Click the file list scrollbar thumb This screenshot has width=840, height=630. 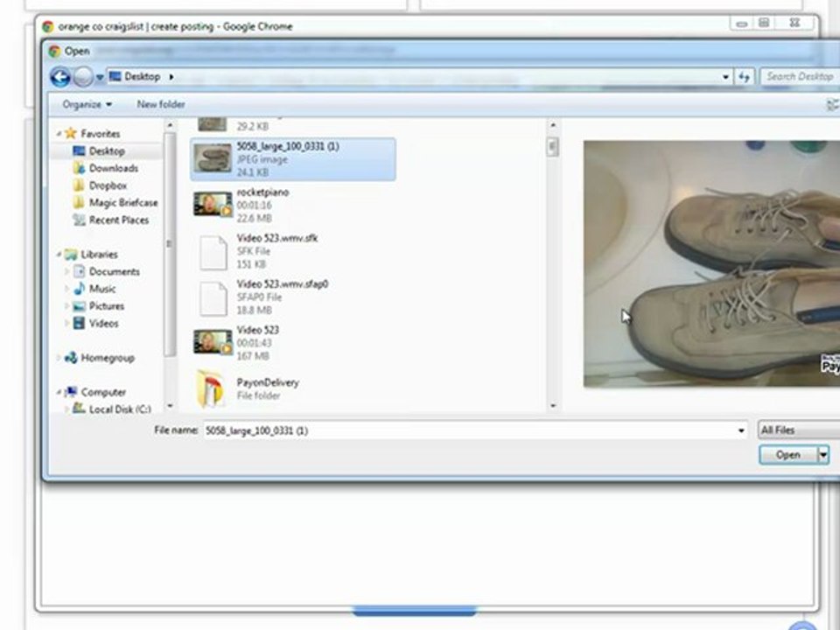click(x=553, y=147)
